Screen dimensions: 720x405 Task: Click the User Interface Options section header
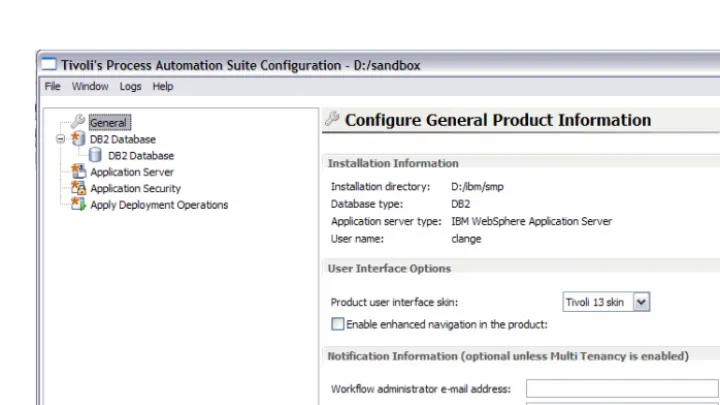[389, 268]
